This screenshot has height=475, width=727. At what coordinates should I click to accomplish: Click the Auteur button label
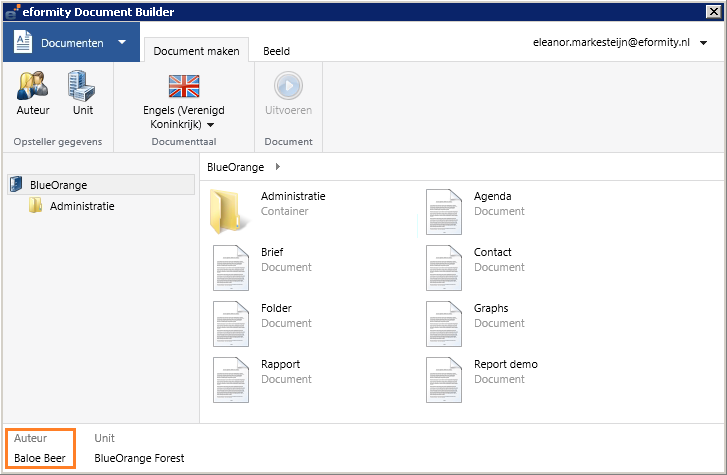click(x=33, y=110)
